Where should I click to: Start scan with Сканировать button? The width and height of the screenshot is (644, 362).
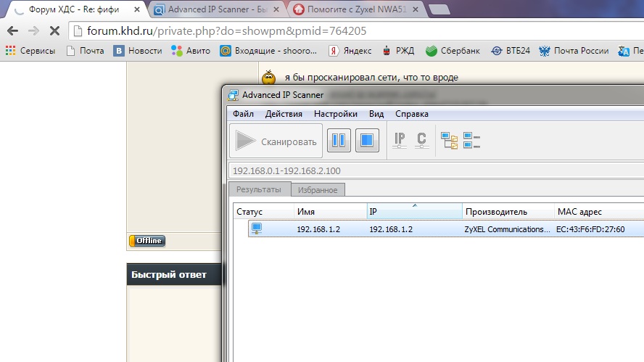276,141
